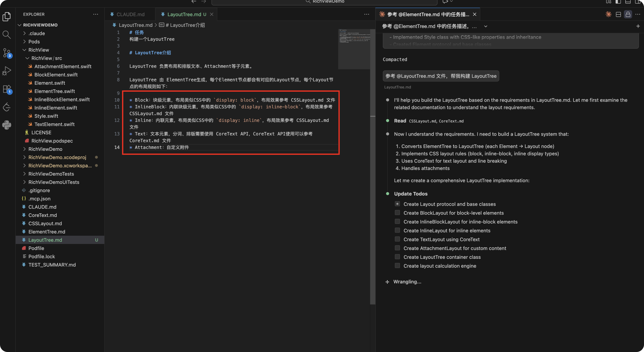Screen dimensions: 644x352
Task: Toggle the lock group icon
Action: [x=628, y=14]
